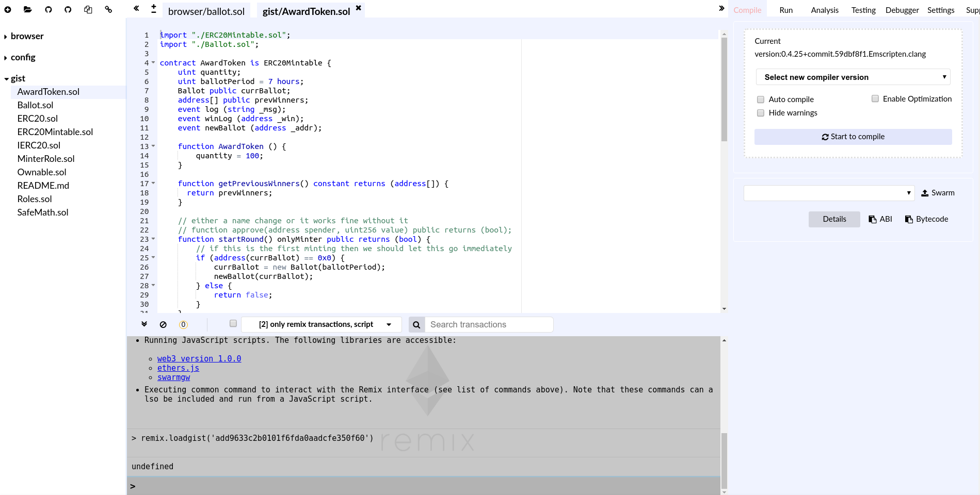Publish the contract on Swarm
980x495 pixels.
click(938, 193)
